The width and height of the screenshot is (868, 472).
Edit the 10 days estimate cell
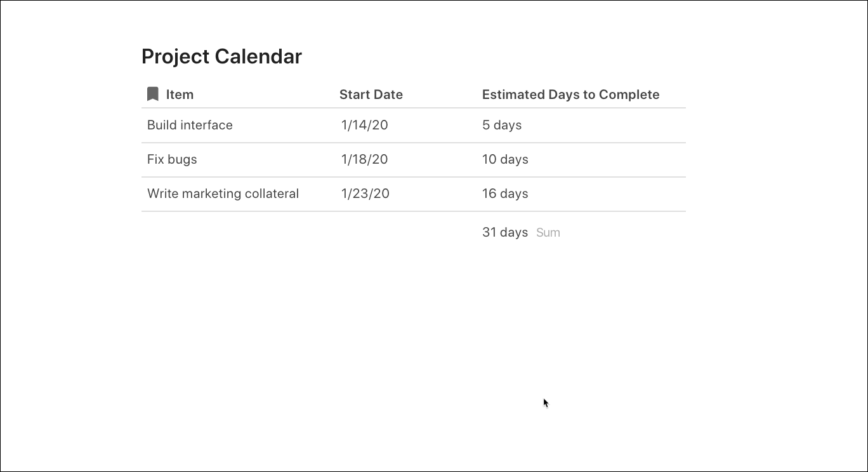coord(505,159)
